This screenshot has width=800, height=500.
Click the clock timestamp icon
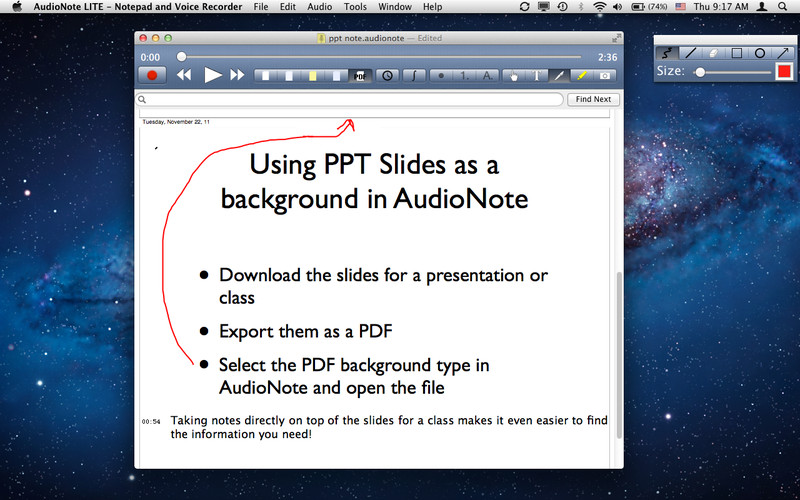(x=388, y=76)
